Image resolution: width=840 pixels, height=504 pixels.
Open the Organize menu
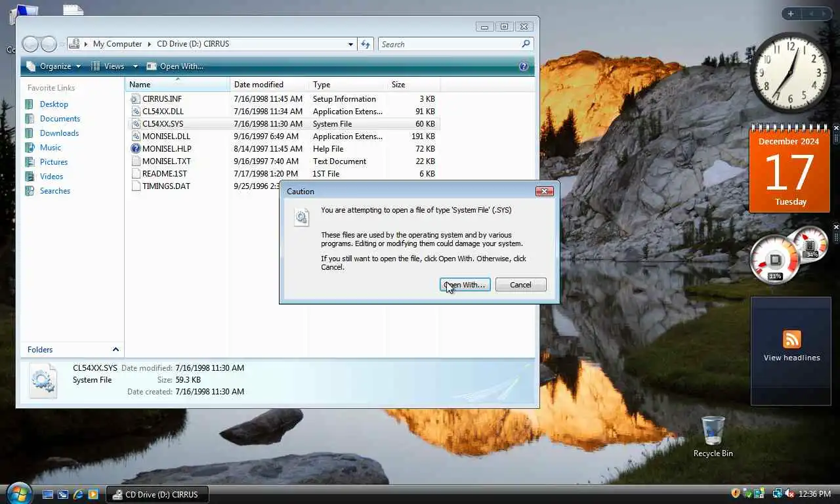[54, 66]
